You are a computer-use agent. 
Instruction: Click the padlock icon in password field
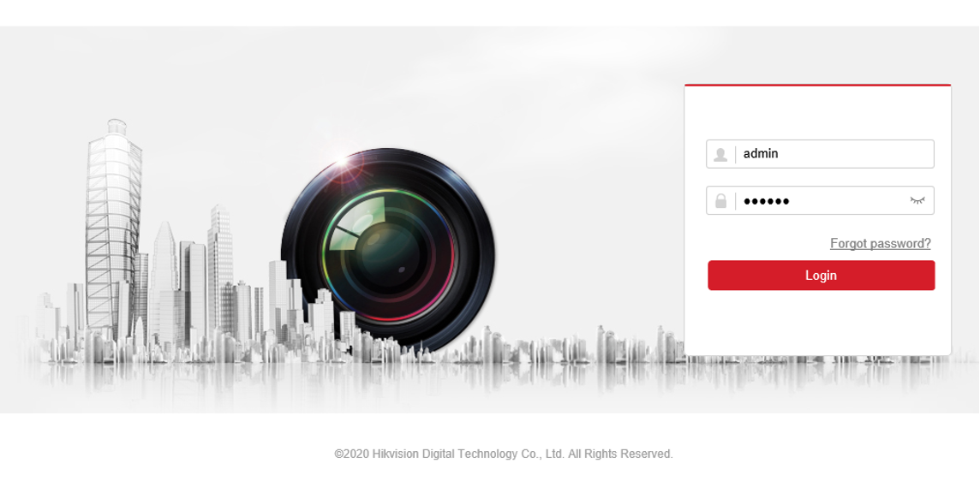pos(720,200)
